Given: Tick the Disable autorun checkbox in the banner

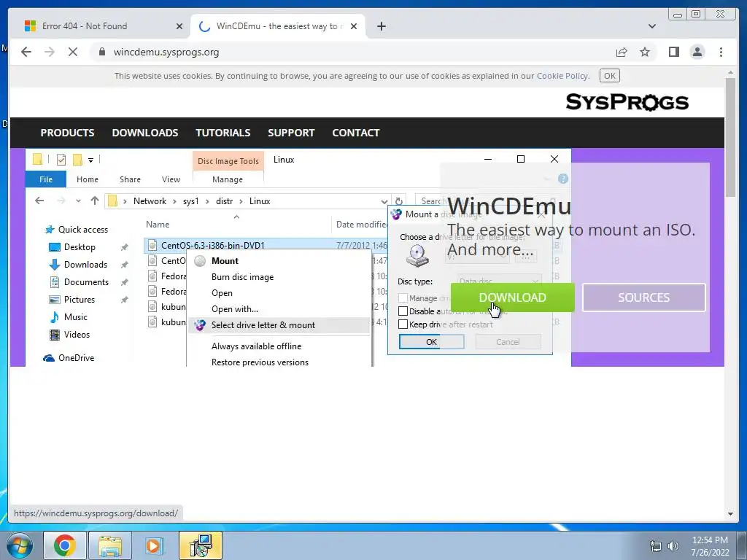Looking at the screenshot, I should click(403, 311).
